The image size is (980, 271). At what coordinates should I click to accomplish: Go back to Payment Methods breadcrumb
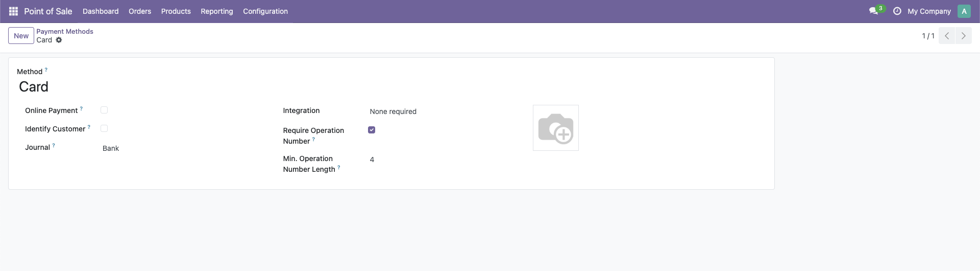(65, 31)
